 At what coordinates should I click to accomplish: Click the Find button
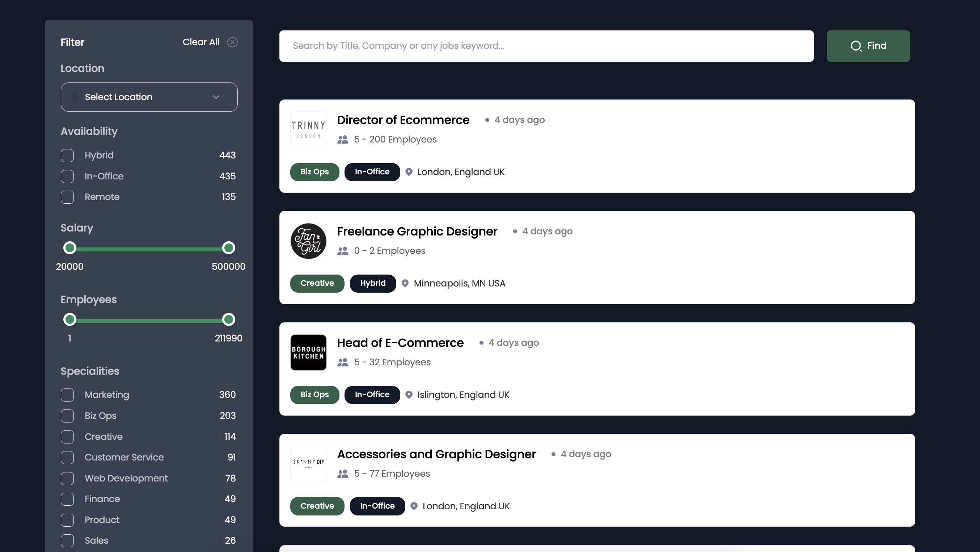[868, 46]
